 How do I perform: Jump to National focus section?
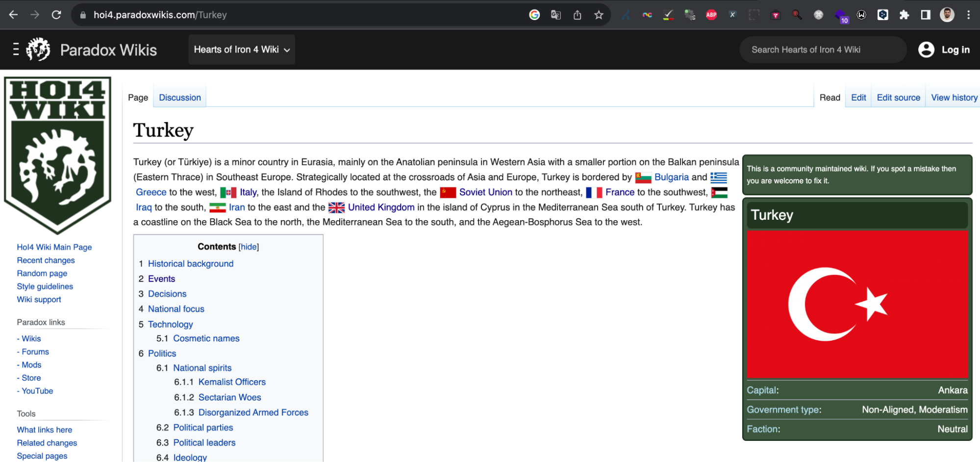coord(176,309)
